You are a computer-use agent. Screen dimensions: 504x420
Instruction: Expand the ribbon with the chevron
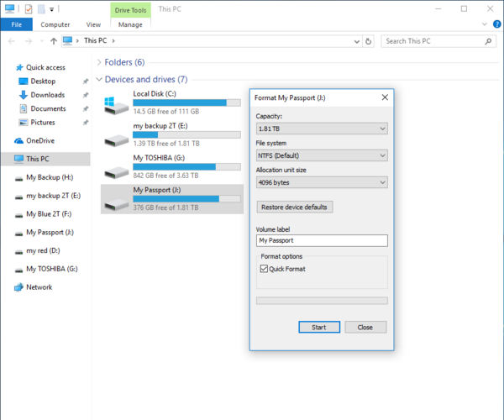485,24
